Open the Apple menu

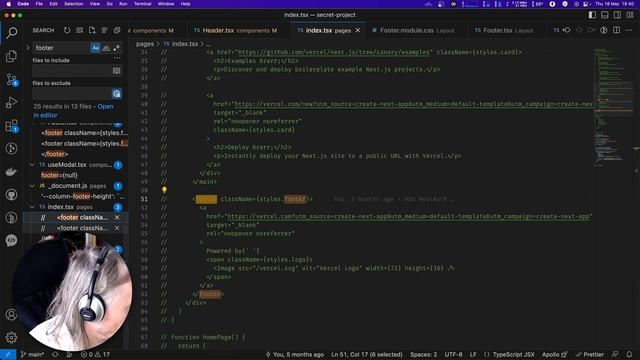(8, 4)
